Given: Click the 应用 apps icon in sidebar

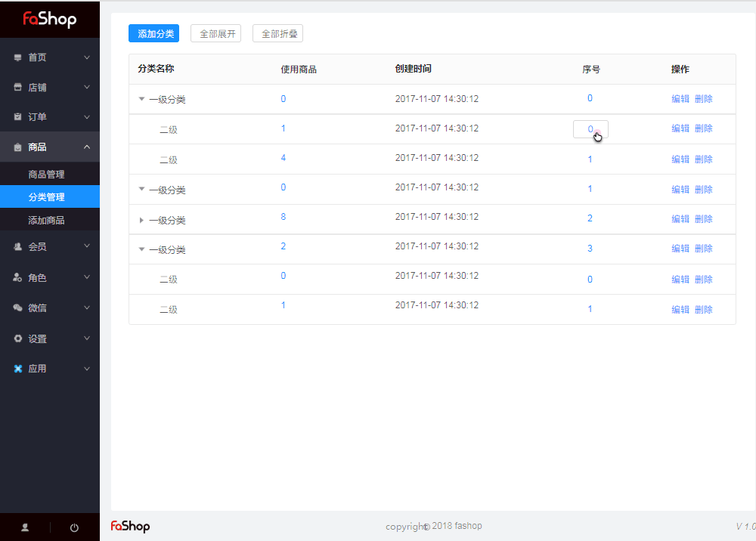Looking at the screenshot, I should tap(17, 369).
